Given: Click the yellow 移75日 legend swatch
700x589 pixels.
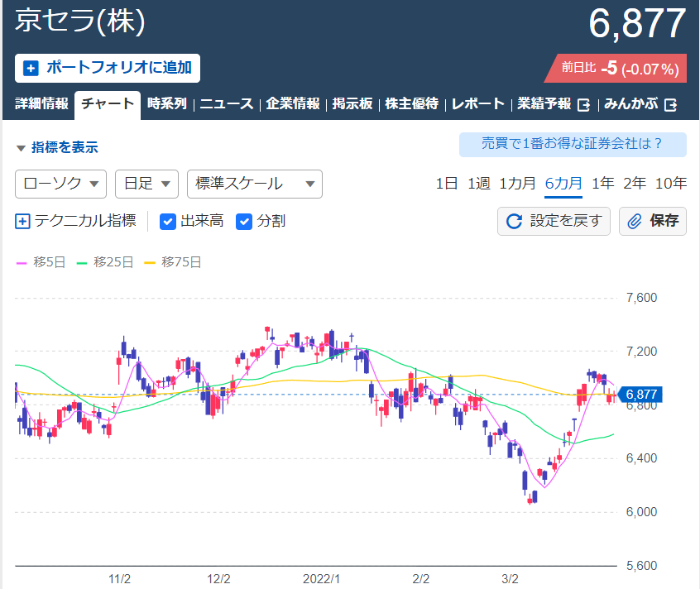Looking at the screenshot, I should click(x=150, y=263).
